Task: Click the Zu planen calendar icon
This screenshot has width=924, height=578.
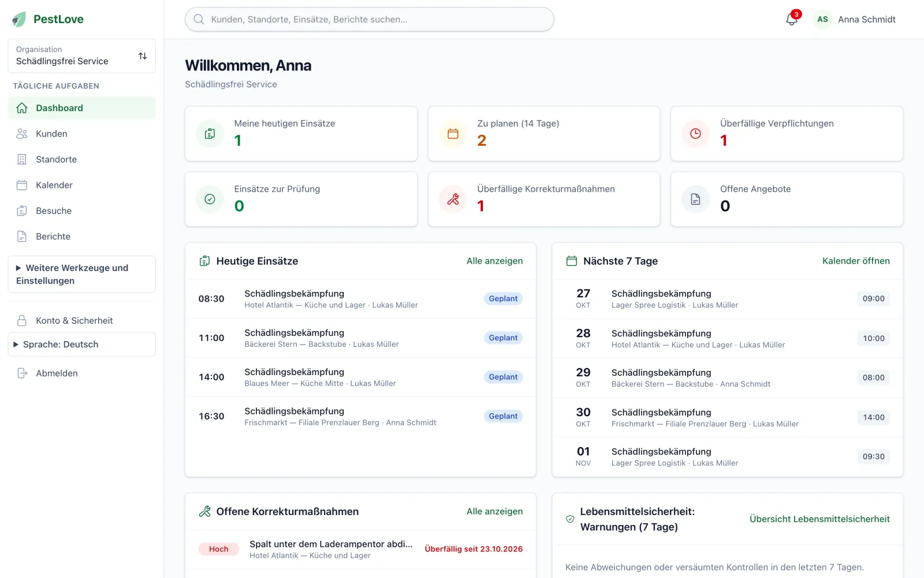Action: coord(453,134)
